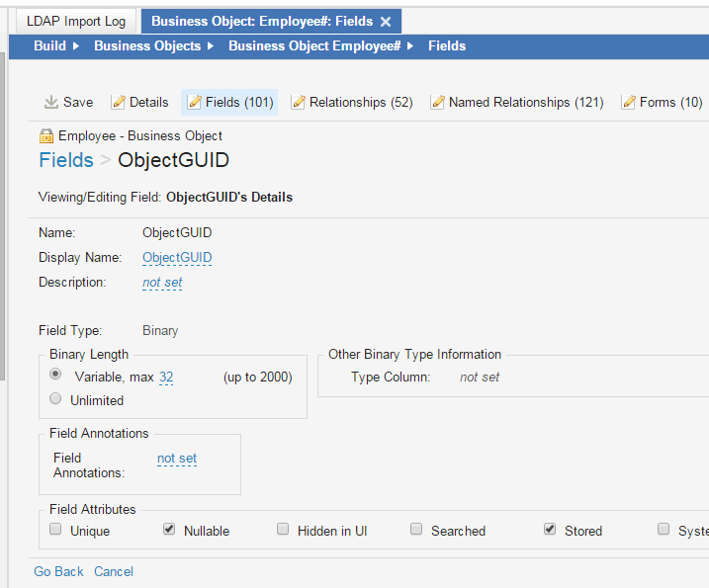709x588 pixels.
Task: Click the lock icon next to Employee - Business Object
Action: pyautogui.click(x=46, y=135)
